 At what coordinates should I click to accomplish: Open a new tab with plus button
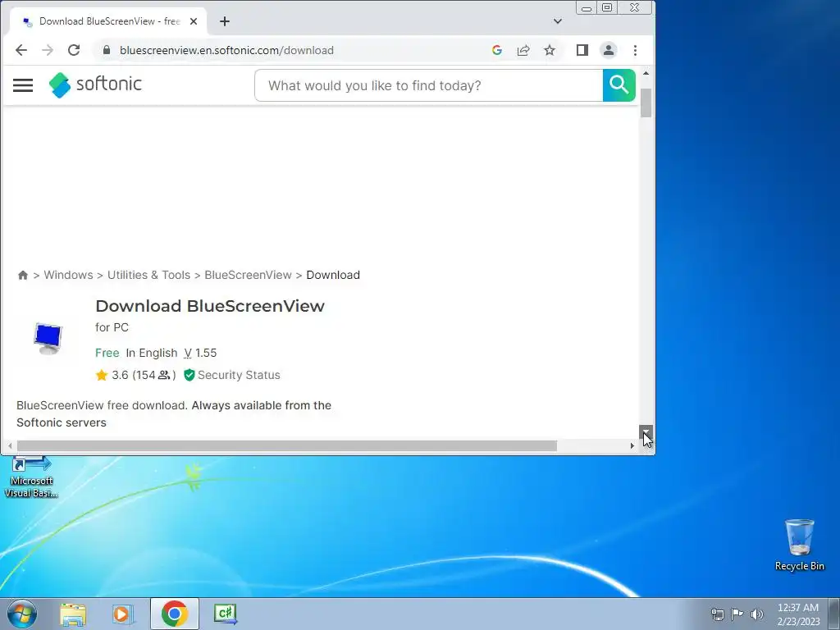(225, 21)
